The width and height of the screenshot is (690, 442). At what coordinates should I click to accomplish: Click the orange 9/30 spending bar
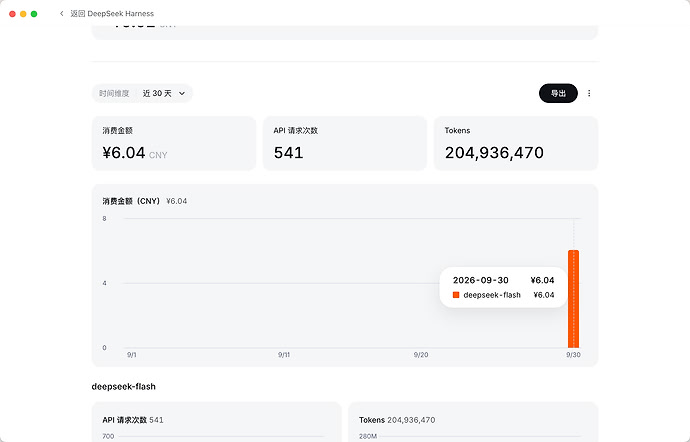coord(573,299)
